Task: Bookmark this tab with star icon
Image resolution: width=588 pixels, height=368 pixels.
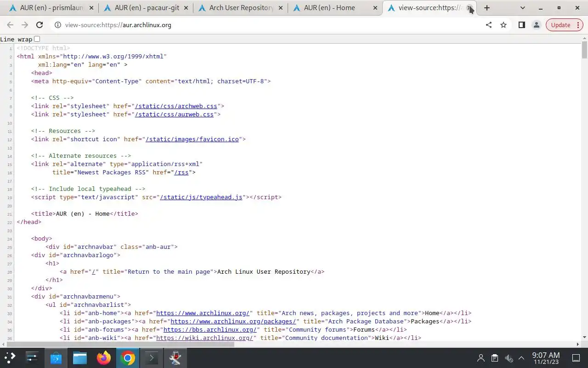Action: (503, 25)
